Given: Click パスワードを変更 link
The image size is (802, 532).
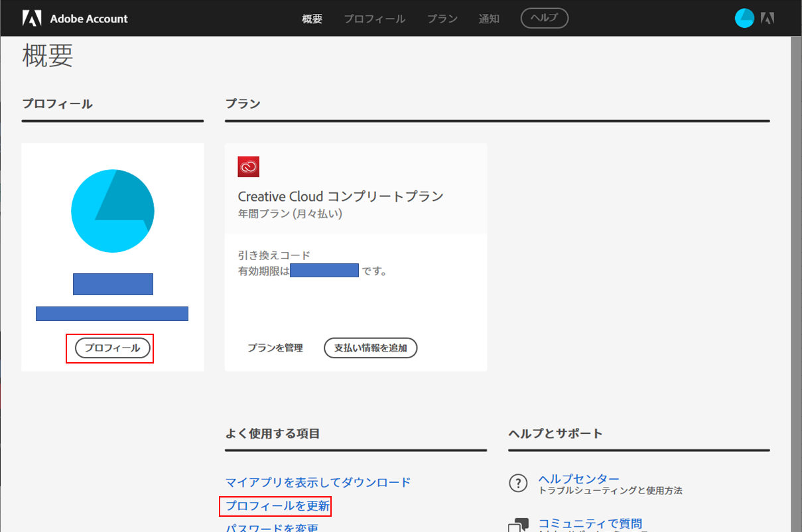Looking at the screenshot, I should [x=271, y=527].
